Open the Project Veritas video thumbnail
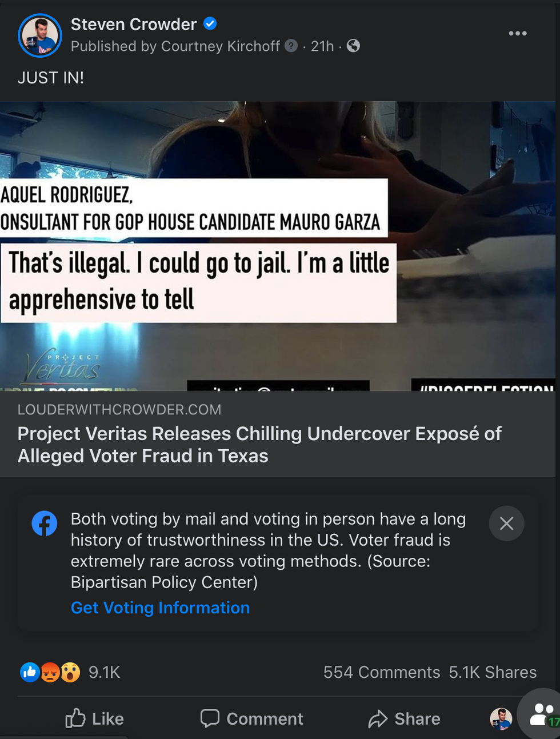The width and height of the screenshot is (560, 739). click(278, 246)
